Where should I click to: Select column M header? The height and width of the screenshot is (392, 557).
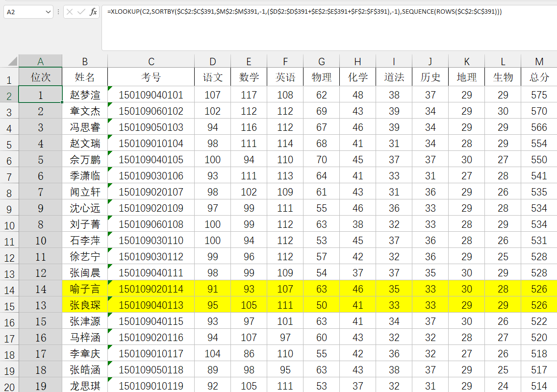pos(539,61)
